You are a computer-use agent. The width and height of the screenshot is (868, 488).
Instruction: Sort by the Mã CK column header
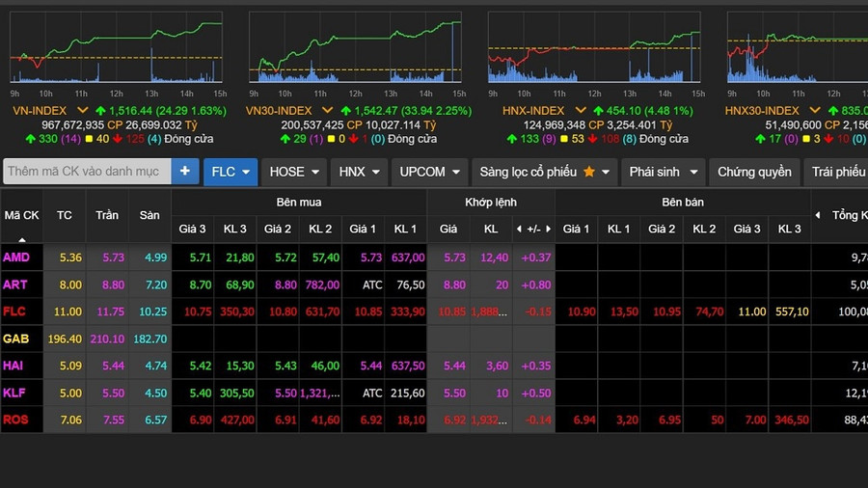[x=21, y=215]
